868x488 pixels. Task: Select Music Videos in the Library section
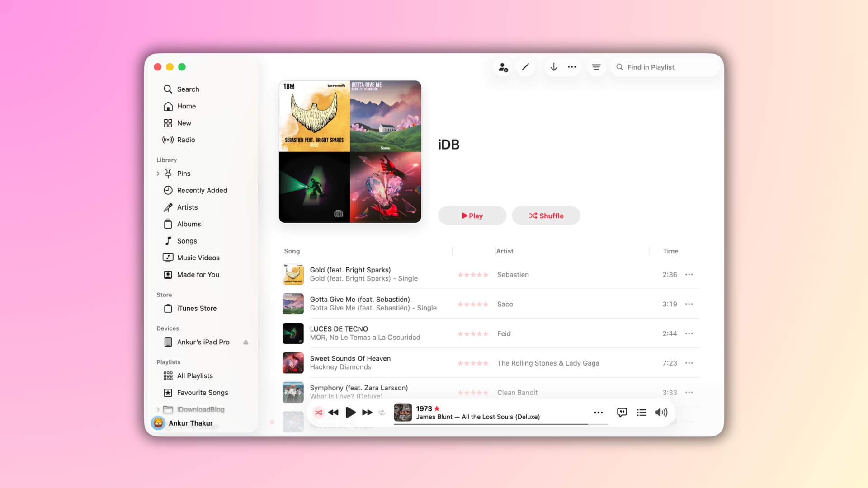coord(198,258)
